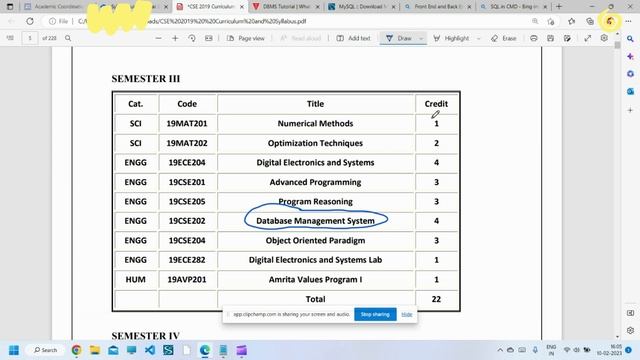
Task: Add a sidebar app with plus icon
Action: click(630, 110)
